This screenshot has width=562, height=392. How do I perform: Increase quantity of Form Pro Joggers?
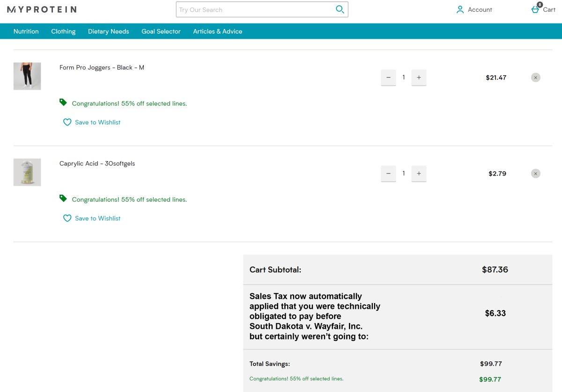click(419, 78)
